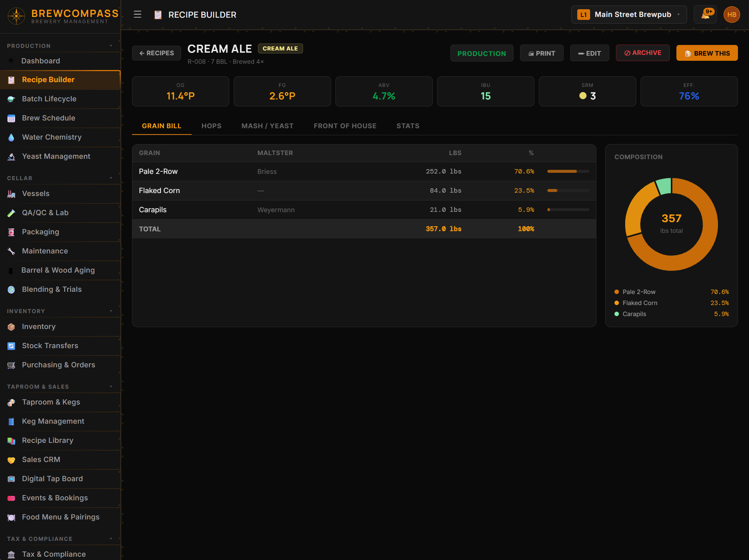Image resolution: width=749 pixels, height=560 pixels.
Task: Open the FRONT OF HOUSE tab
Action: point(345,126)
